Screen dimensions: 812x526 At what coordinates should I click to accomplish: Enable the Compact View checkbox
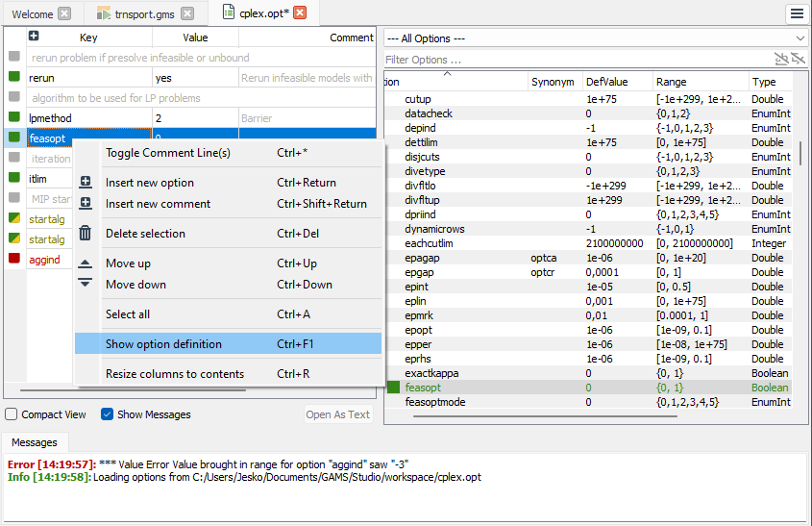tap(12, 414)
